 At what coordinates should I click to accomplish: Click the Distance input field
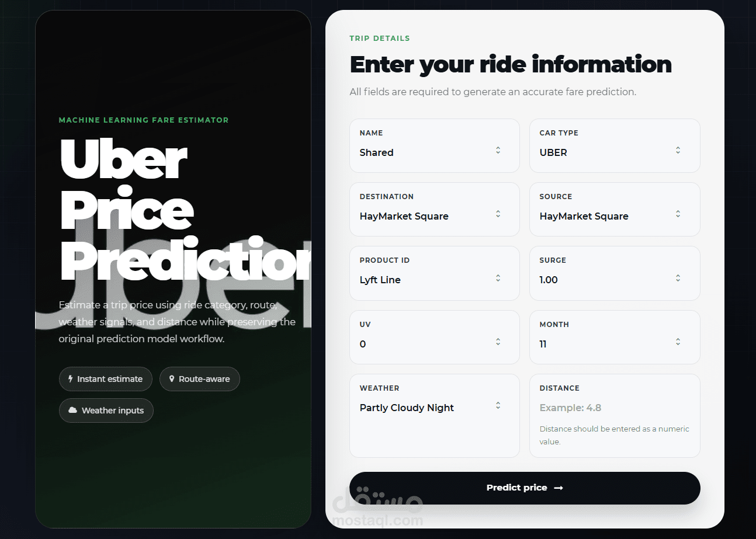(614, 408)
